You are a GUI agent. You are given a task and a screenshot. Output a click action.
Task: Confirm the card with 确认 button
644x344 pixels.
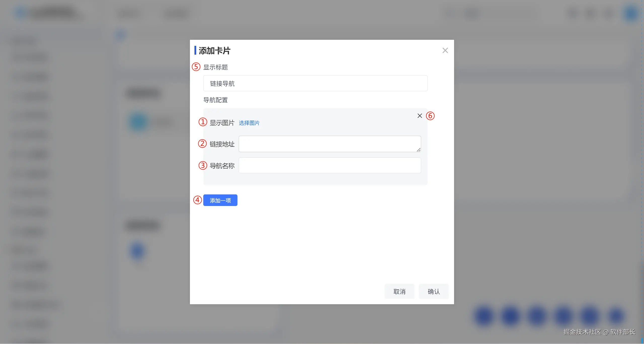pos(433,291)
